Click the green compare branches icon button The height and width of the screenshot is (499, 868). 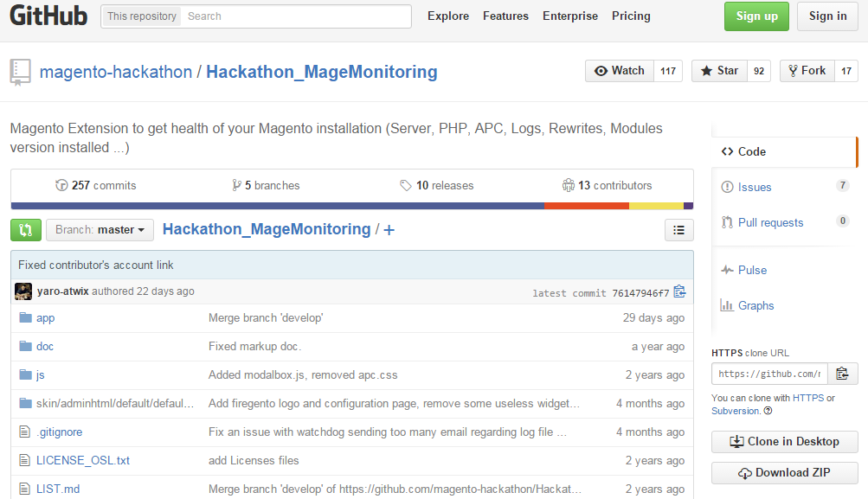coord(26,230)
